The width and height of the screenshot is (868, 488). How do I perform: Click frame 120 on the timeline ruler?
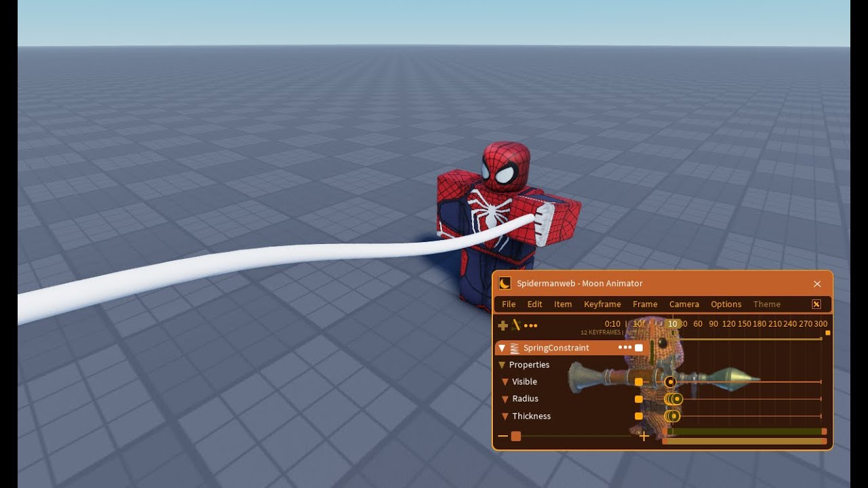tap(729, 324)
